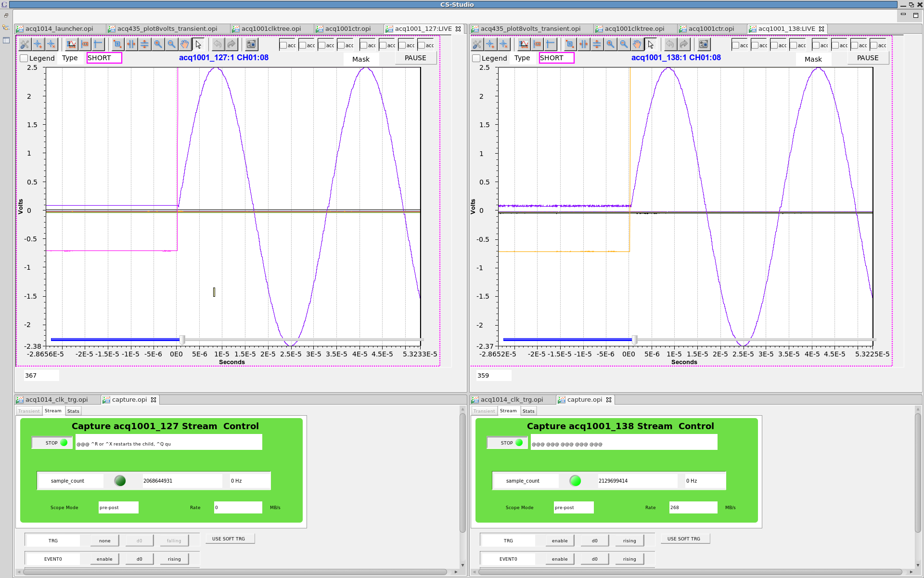Click Perform Auto Scale icon in acq1001_127 toolbar
The height and width of the screenshot is (578, 924).
[72, 44]
